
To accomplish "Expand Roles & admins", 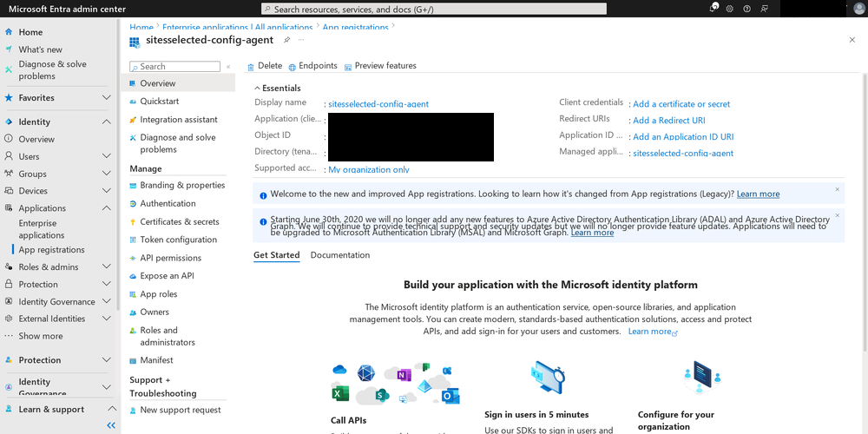I will (107, 266).
